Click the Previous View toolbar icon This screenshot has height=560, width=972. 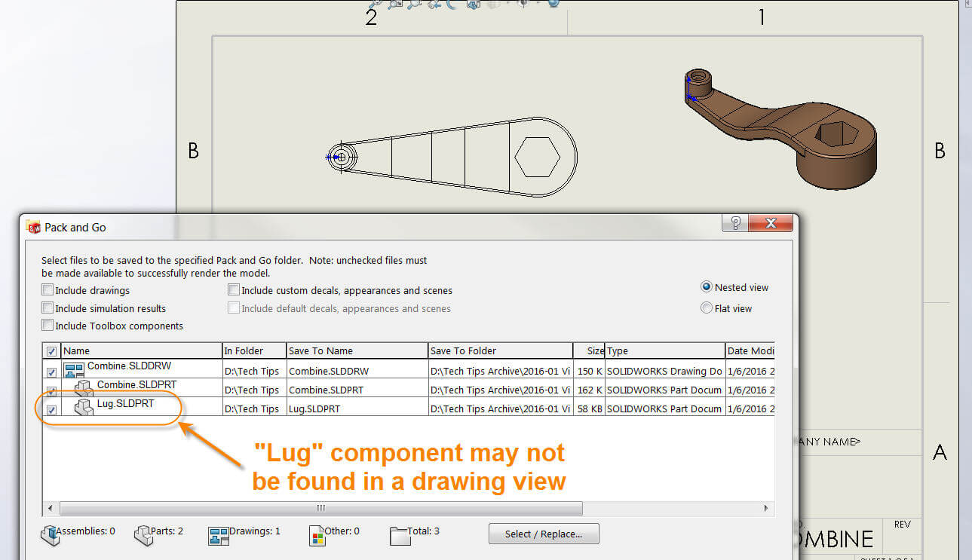(x=434, y=4)
